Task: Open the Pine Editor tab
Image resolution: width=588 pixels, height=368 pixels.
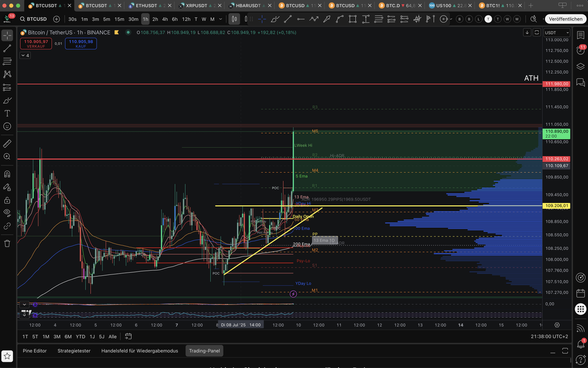Action: tap(34, 351)
